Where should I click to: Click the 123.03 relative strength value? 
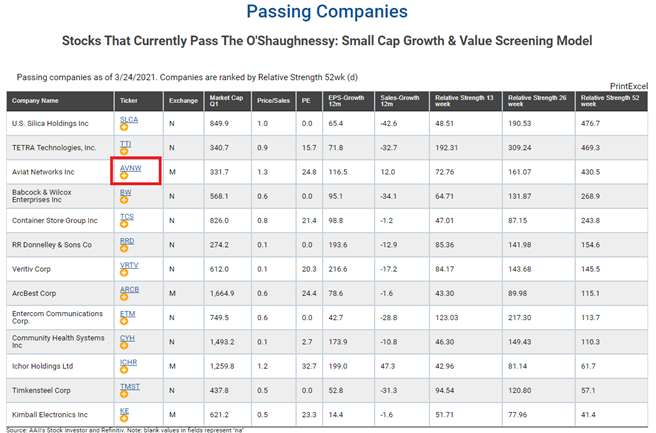click(446, 318)
